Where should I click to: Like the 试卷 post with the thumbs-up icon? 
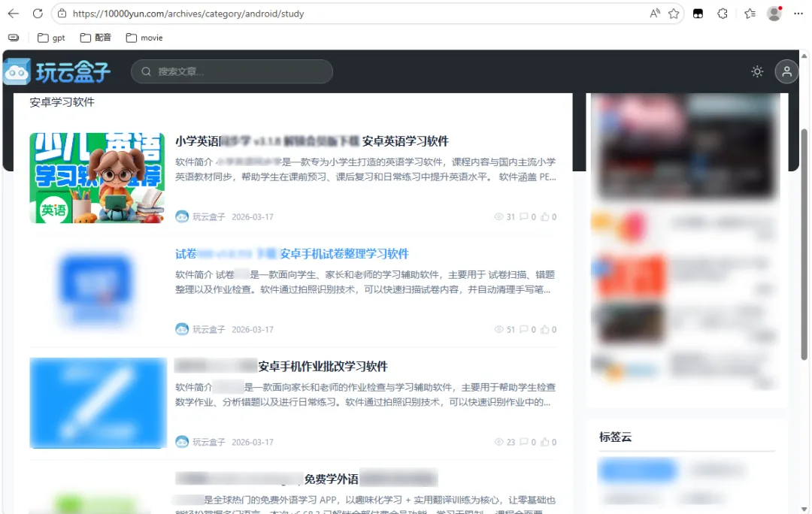(545, 329)
